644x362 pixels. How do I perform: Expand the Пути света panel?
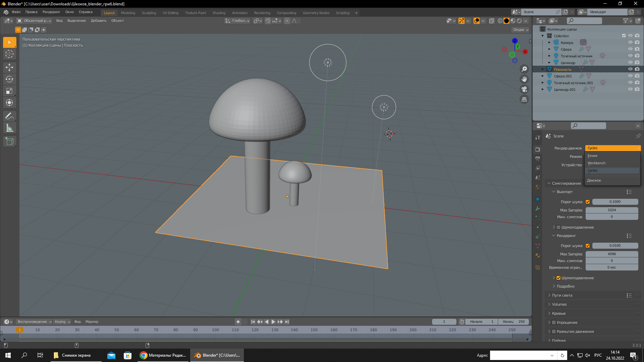click(562, 295)
